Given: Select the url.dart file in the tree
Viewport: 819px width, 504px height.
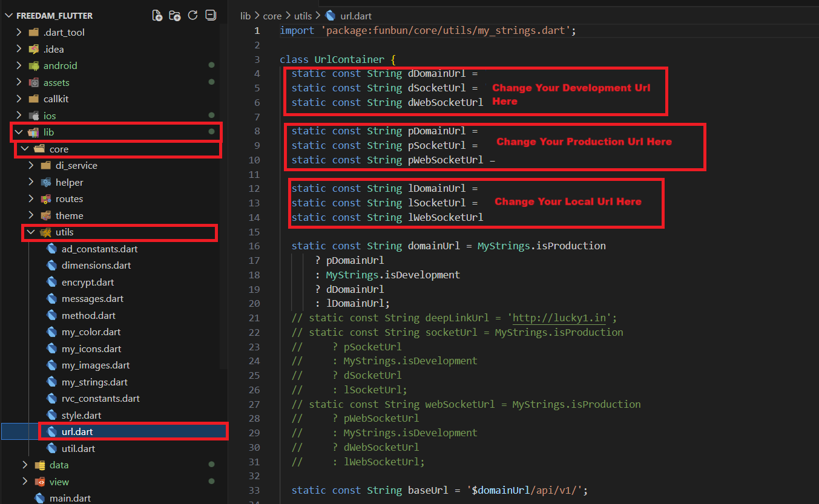Looking at the screenshot, I should pyautogui.click(x=77, y=431).
